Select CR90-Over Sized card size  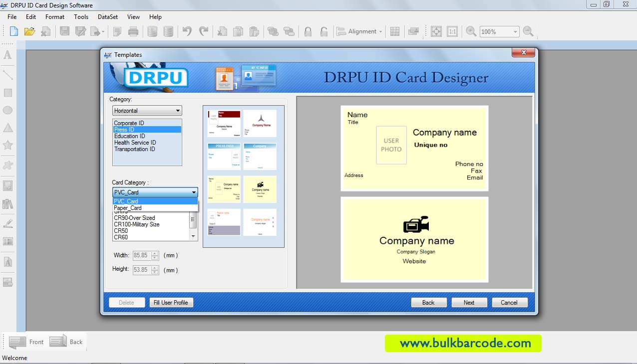click(x=151, y=218)
